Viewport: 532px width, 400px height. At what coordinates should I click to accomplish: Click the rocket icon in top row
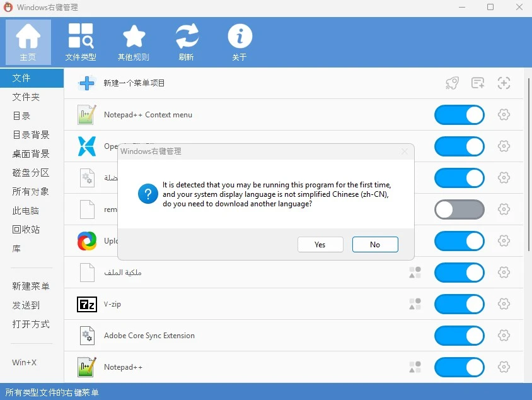(452, 83)
